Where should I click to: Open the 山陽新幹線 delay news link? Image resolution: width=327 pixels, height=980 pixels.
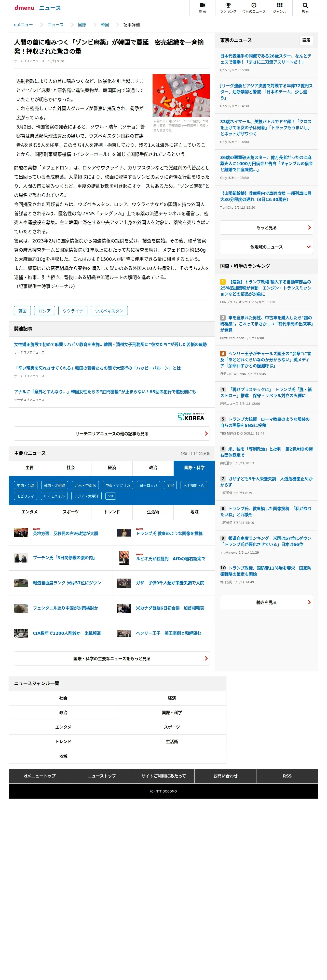pyautogui.click(x=266, y=196)
